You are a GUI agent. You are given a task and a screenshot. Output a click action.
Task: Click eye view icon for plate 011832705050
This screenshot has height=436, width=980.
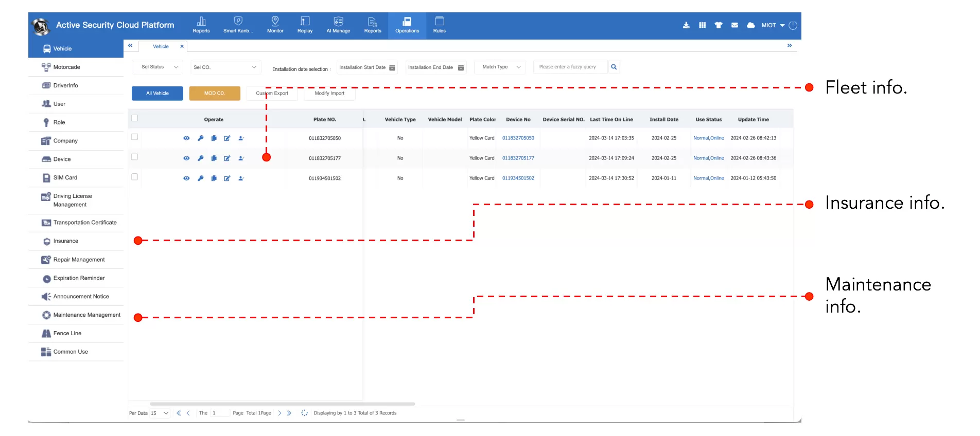tap(186, 138)
